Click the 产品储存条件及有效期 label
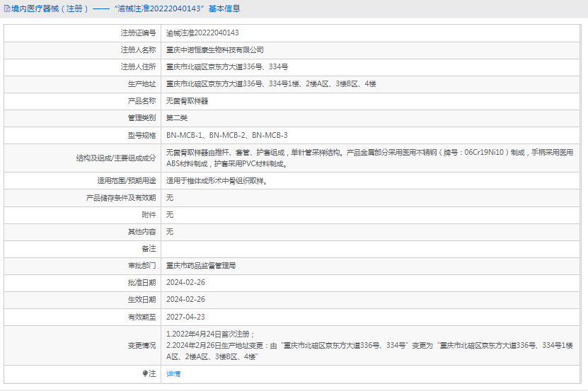The height and width of the screenshot is (391, 588). pyautogui.click(x=121, y=198)
